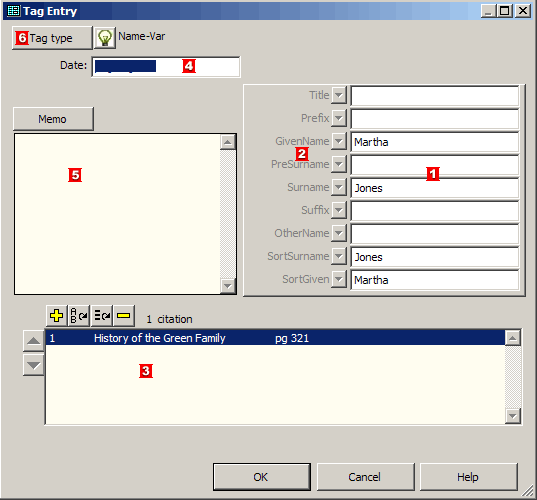Open the Memo editor button

53,119
